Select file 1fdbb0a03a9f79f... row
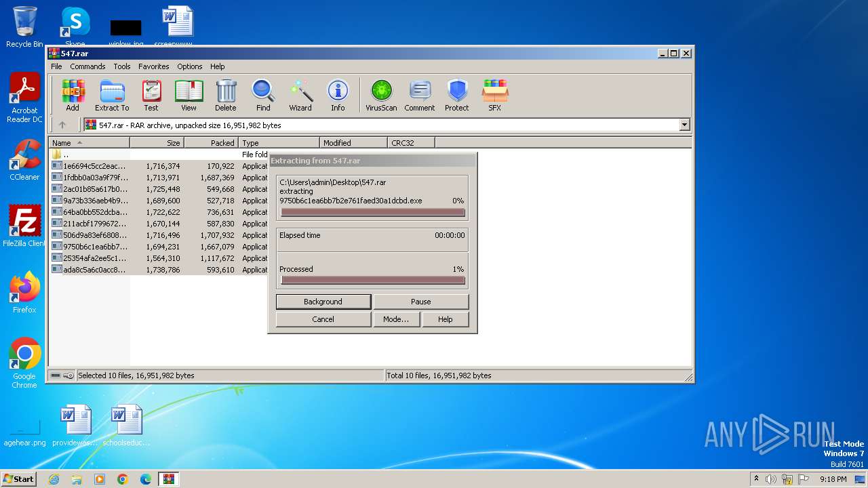This screenshot has height=488, width=868. pos(159,178)
